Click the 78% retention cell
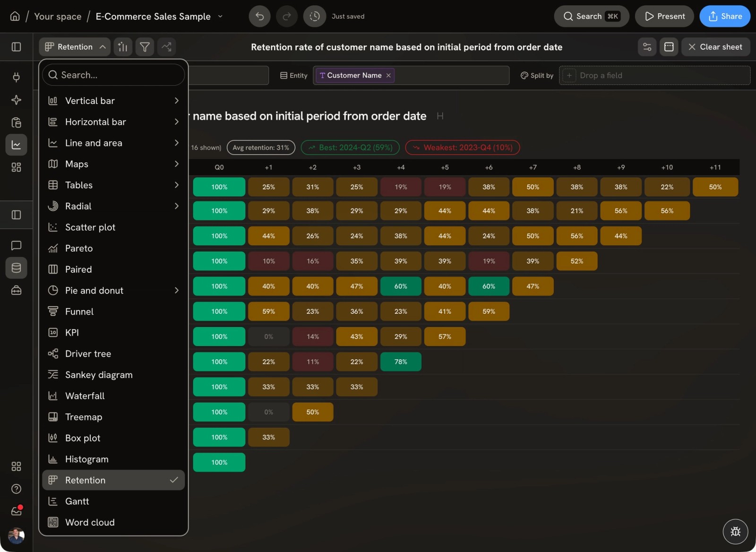Screen dimensions: 756x552 coord(401,362)
